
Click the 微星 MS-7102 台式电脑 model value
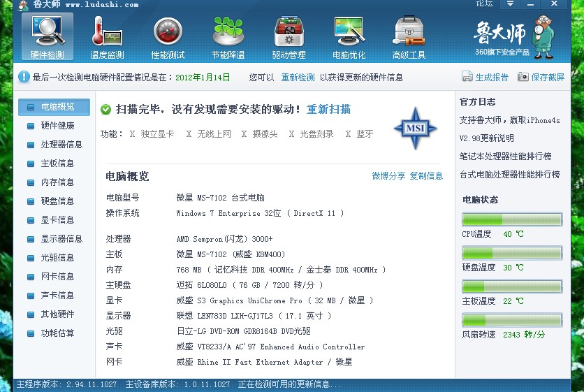[x=221, y=198]
